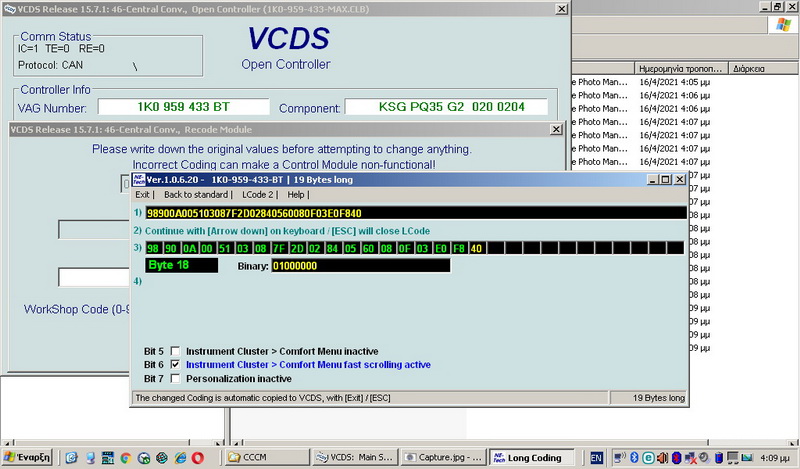The height and width of the screenshot is (469, 800).
Task: Click the battery tray icon
Action: pos(719,458)
